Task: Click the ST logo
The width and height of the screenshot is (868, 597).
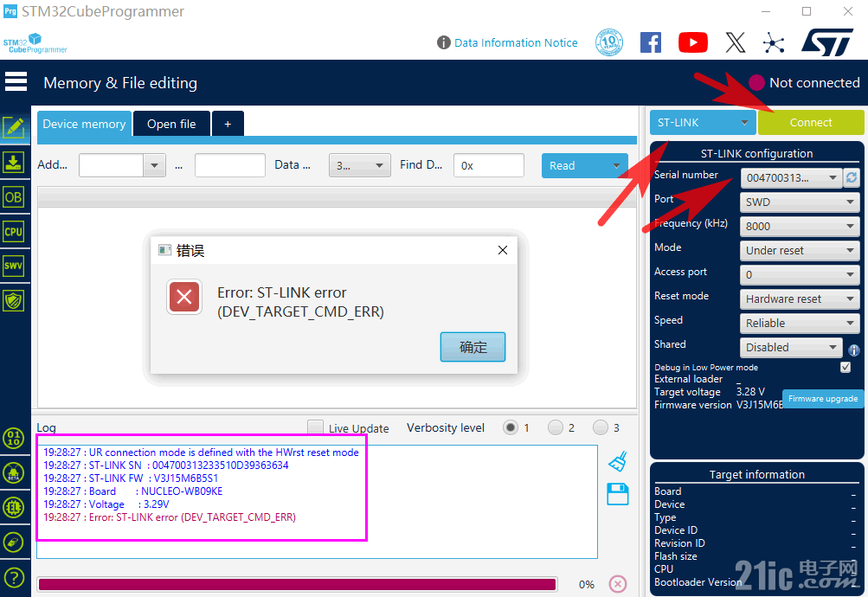Action: pos(827,42)
